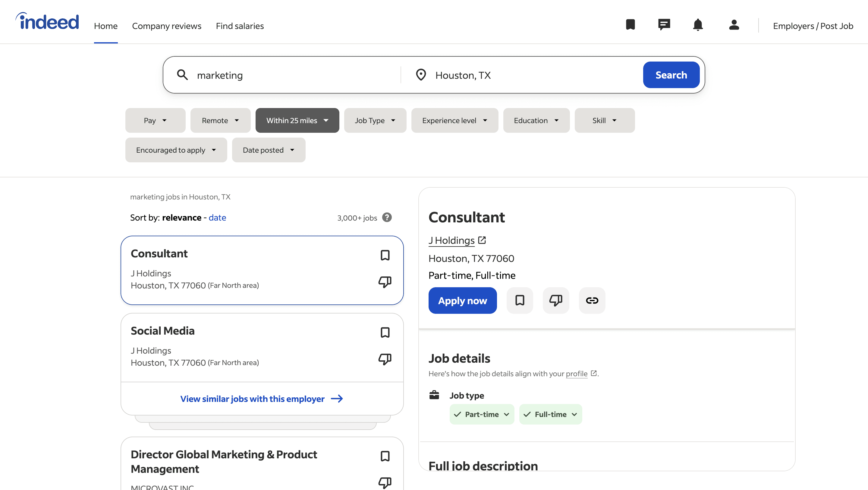The image size is (868, 490).
Task: Copy the Consultant job link
Action: click(x=592, y=300)
